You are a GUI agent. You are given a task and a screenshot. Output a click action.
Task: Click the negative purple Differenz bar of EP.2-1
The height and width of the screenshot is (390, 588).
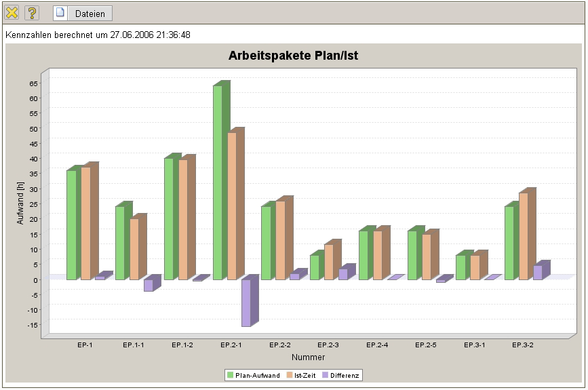point(246,303)
